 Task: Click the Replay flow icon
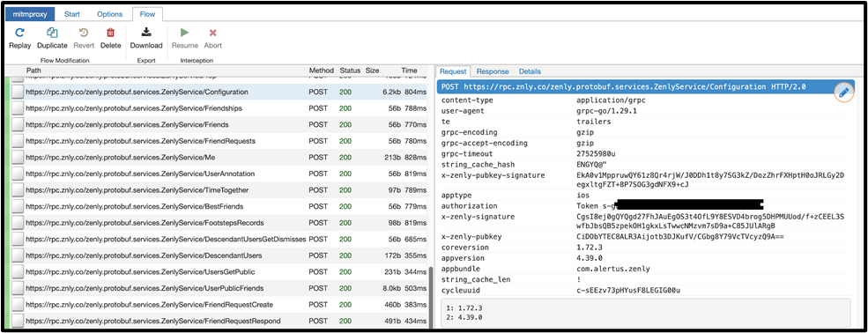point(20,33)
